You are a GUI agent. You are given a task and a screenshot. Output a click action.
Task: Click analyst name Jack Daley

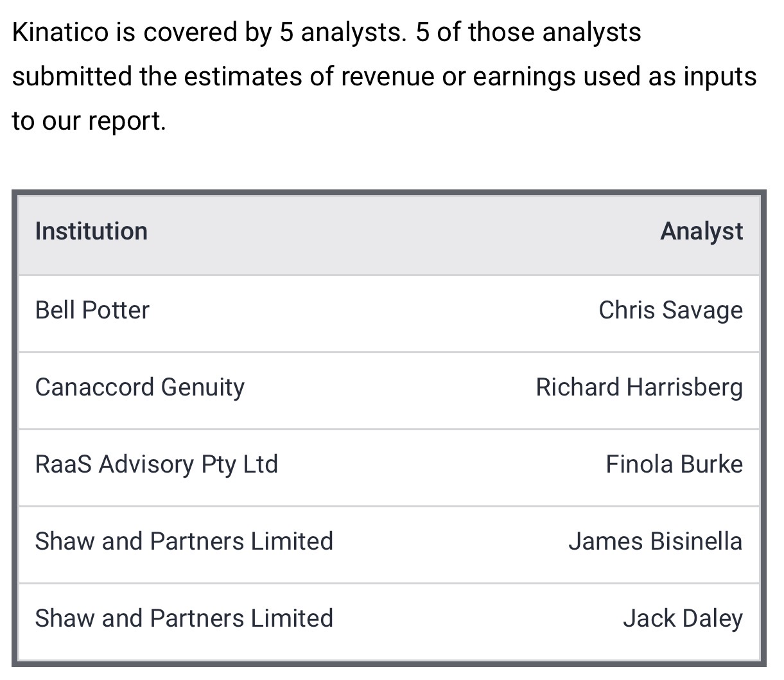(683, 618)
